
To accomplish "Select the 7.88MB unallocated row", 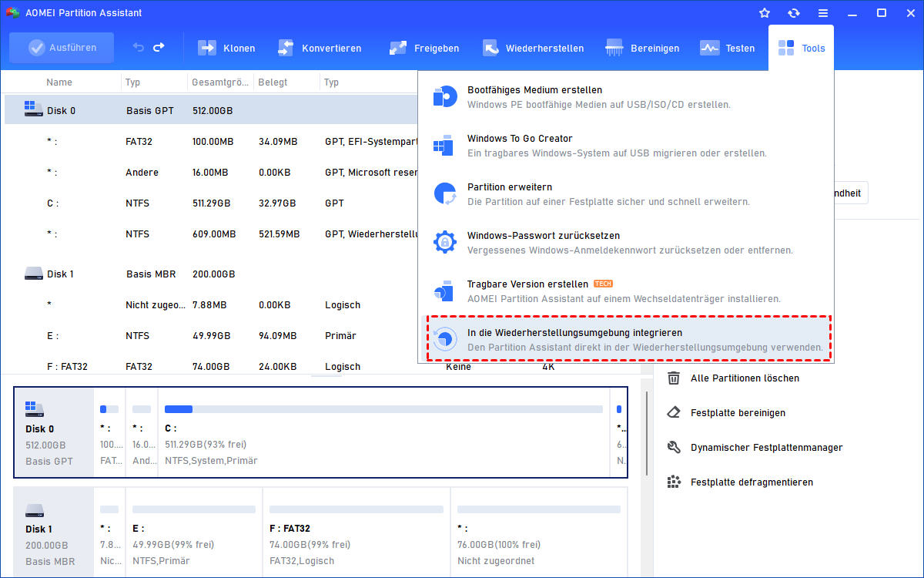I will [211, 305].
